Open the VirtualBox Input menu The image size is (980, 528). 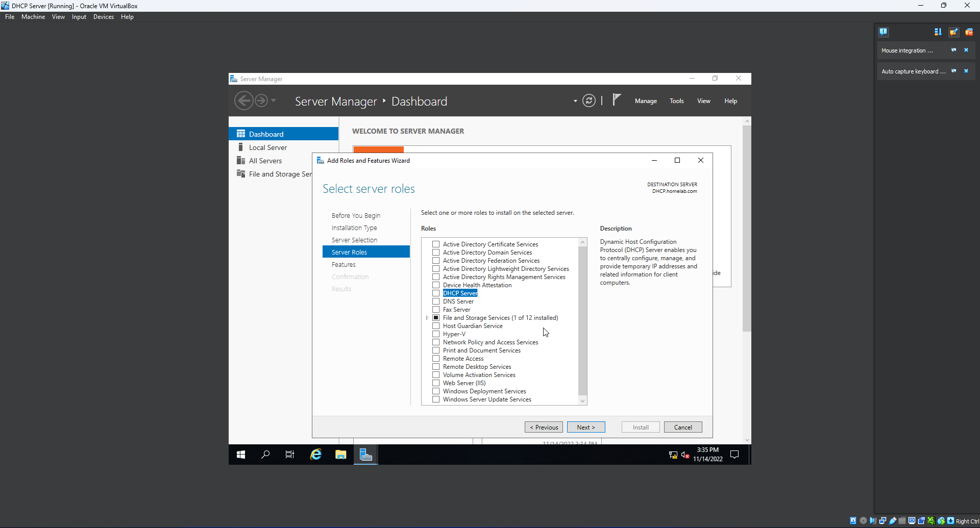79,17
